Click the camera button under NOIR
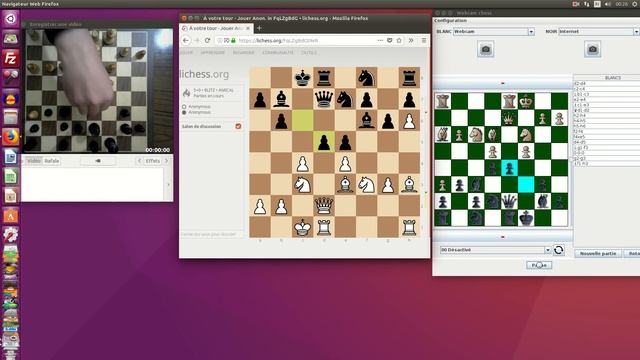 click(592, 49)
